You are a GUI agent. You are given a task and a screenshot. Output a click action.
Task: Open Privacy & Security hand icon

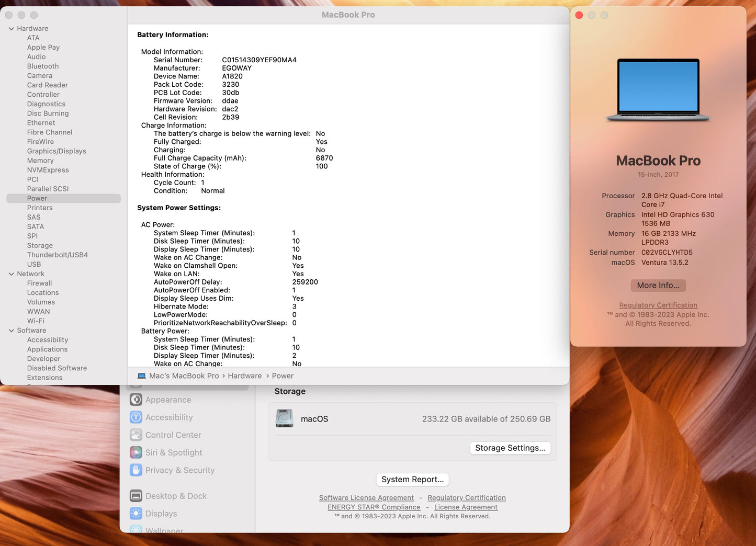point(136,470)
